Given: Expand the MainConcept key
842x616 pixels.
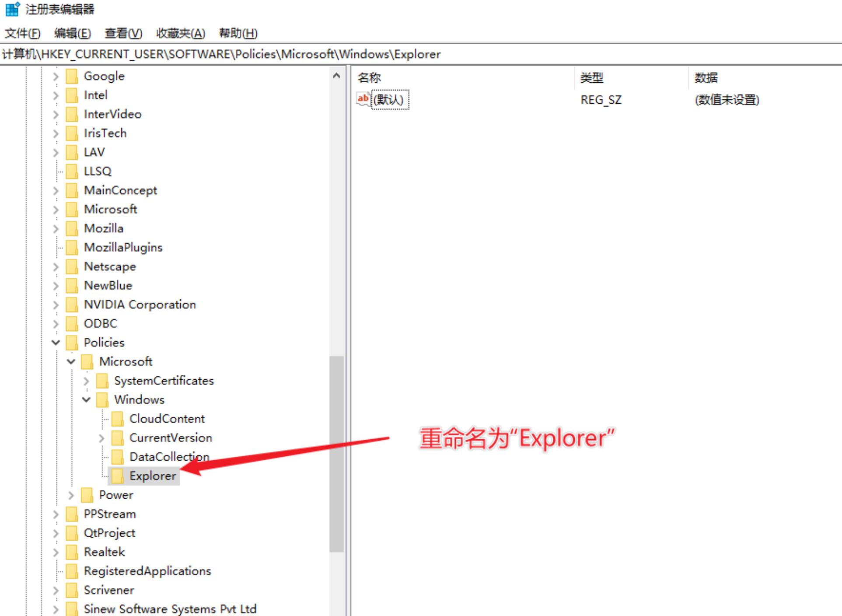Looking at the screenshot, I should click(56, 190).
